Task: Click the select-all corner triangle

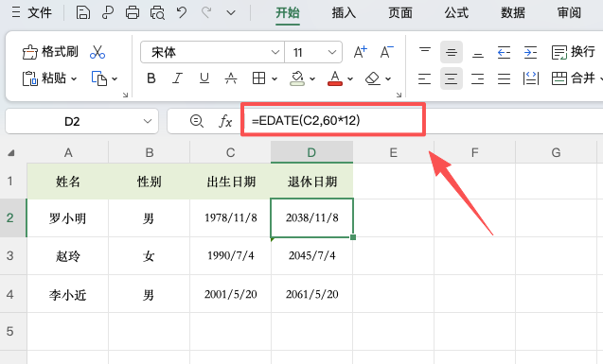Action: tap(11, 153)
